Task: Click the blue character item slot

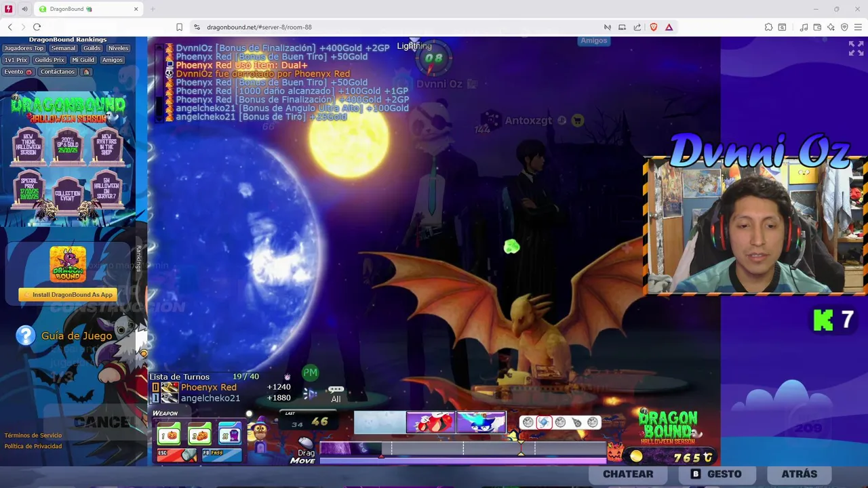Action: tap(481, 422)
